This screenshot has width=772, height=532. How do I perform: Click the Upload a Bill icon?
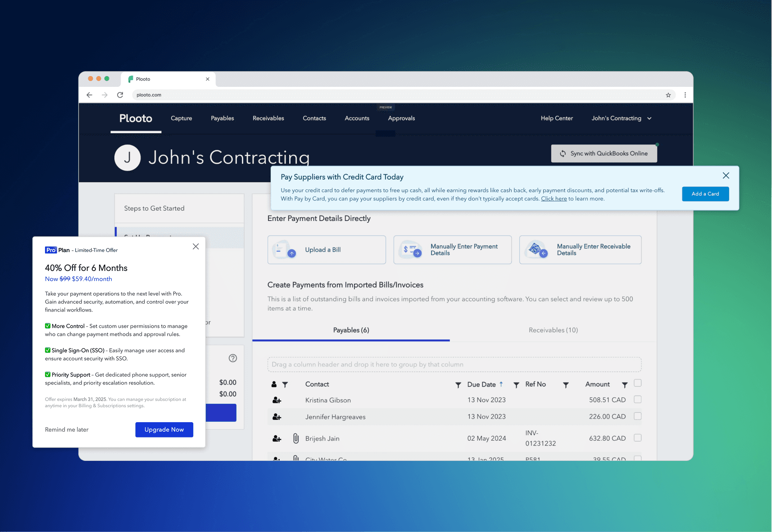click(x=284, y=250)
